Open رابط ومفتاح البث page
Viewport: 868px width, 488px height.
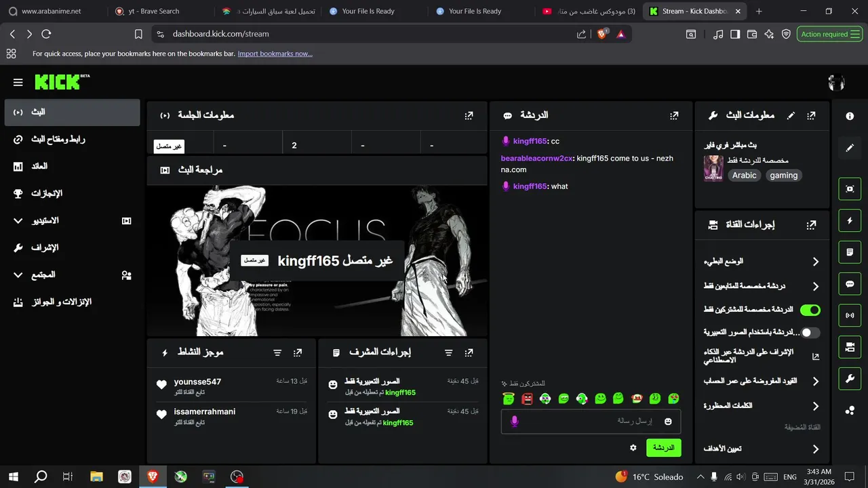(x=73, y=139)
